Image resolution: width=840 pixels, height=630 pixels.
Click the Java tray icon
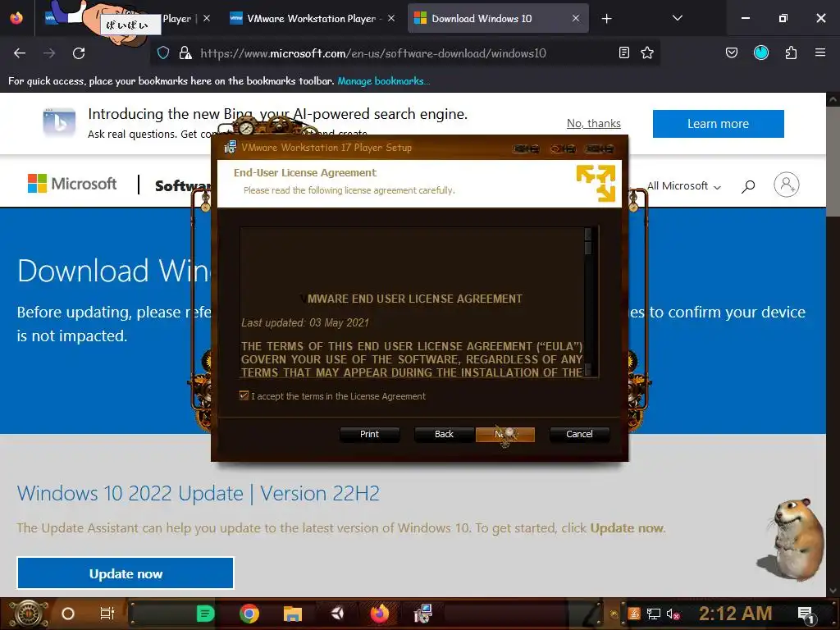click(x=634, y=614)
